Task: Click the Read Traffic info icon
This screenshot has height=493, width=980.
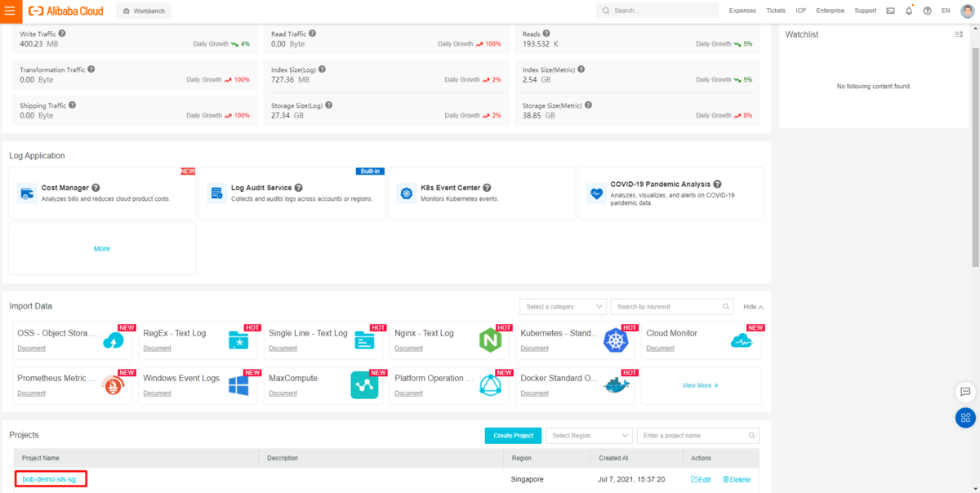Action: (312, 33)
